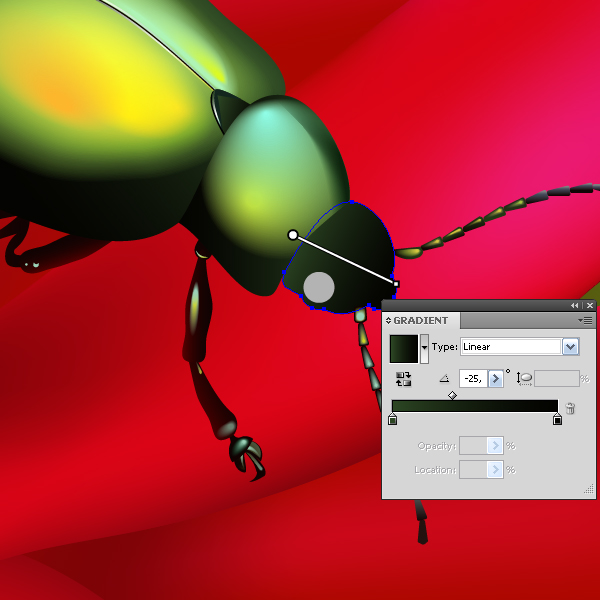Screen dimensions: 600x600
Task: Click the panel resize grip corner
Action: 589,490
